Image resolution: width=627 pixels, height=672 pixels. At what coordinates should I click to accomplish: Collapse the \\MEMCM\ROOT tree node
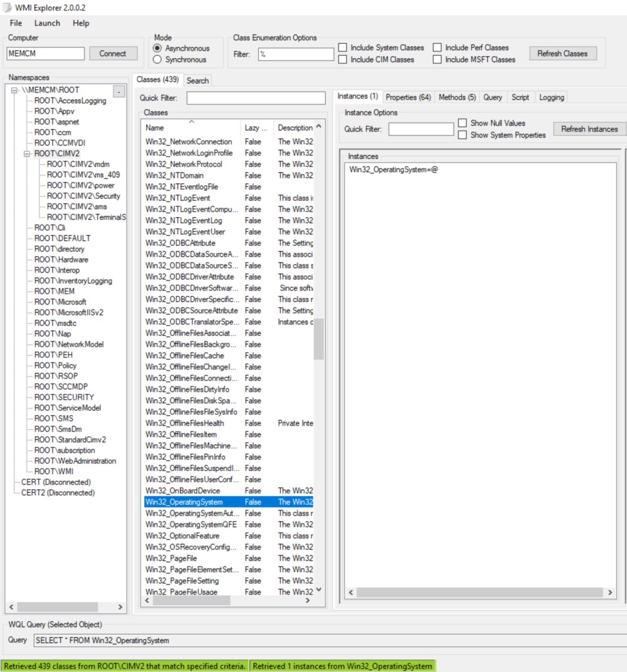coord(14,90)
